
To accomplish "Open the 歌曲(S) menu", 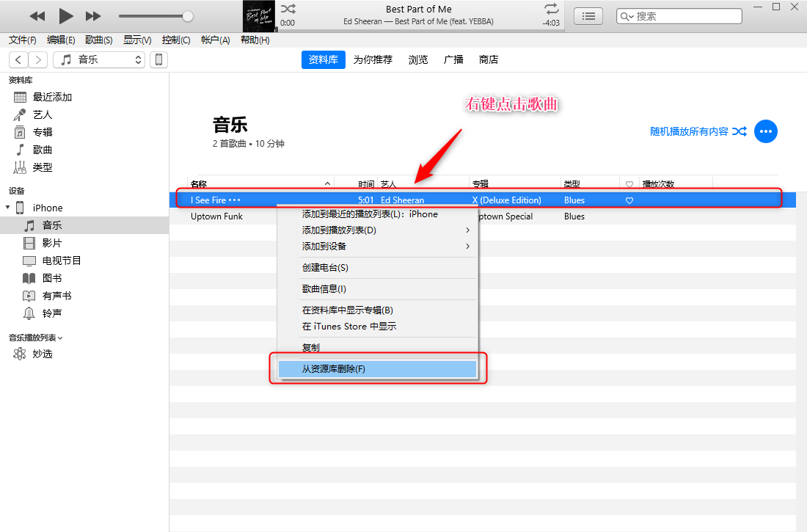I will [99, 40].
